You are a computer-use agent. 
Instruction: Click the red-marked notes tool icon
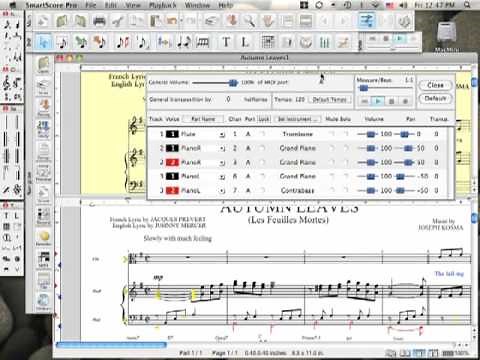123,42
